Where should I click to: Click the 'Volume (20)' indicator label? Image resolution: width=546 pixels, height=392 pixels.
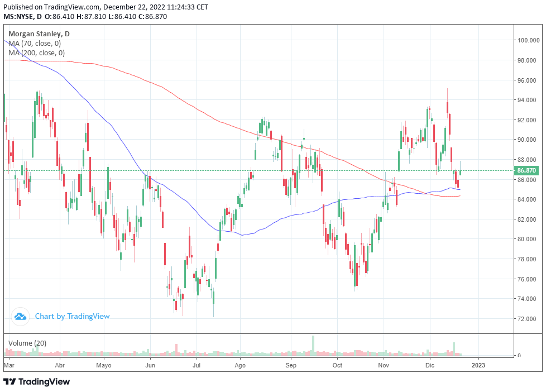pyautogui.click(x=27, y=343)
